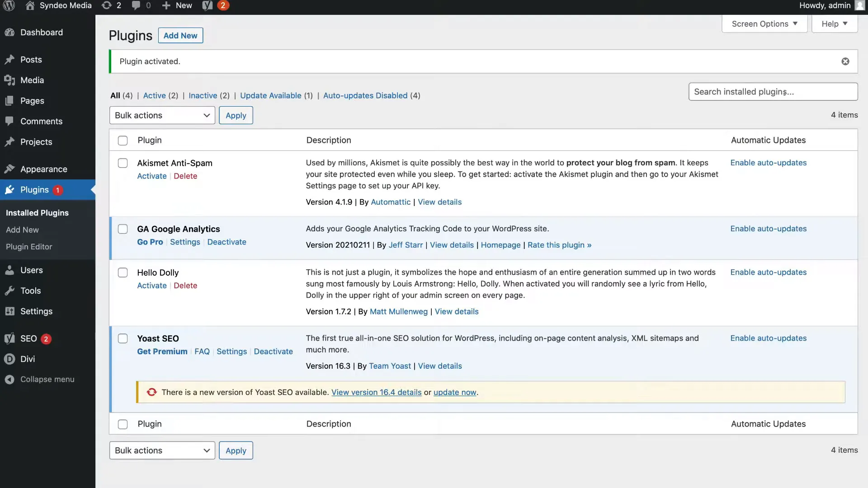The height and width of the screenshot is (488, 868).
Task: Click the Appearance brush icon
Action: (9, 169)
